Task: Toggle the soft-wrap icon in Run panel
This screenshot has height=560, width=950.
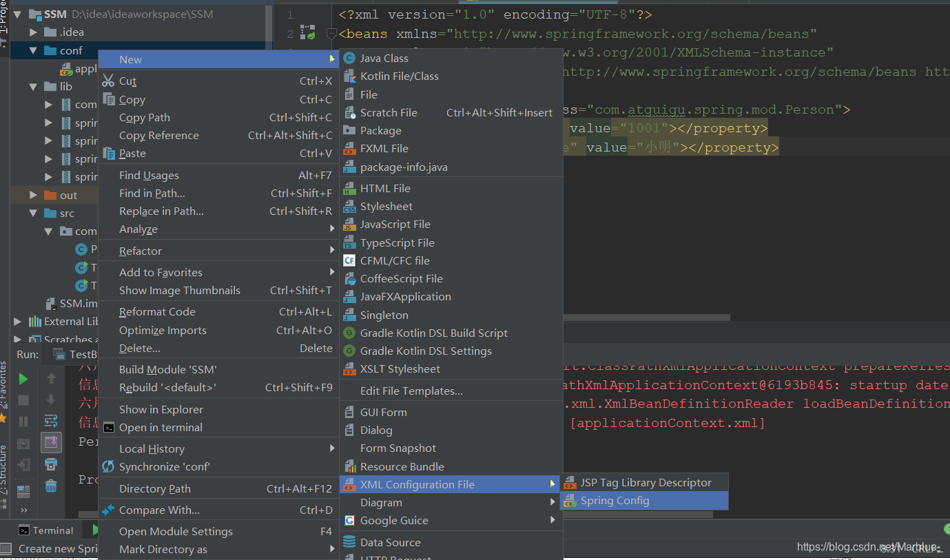Action: pyautogui.click(x=51, y=421)
